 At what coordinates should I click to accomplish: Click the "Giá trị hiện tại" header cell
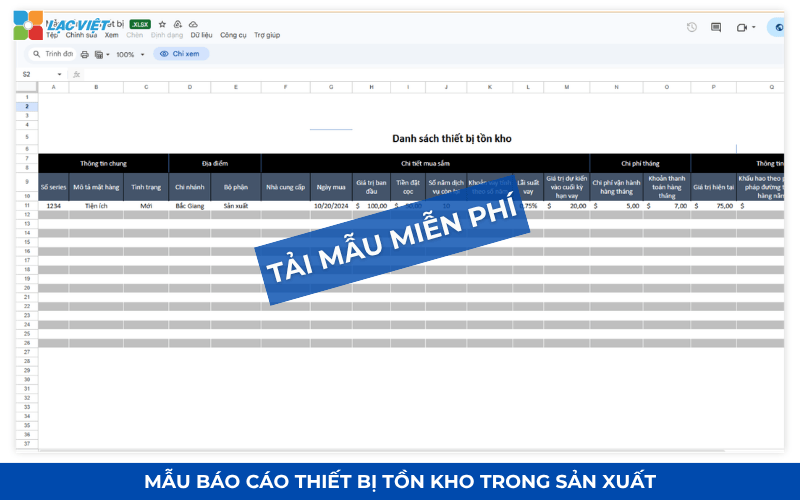[x=713, y=187]
